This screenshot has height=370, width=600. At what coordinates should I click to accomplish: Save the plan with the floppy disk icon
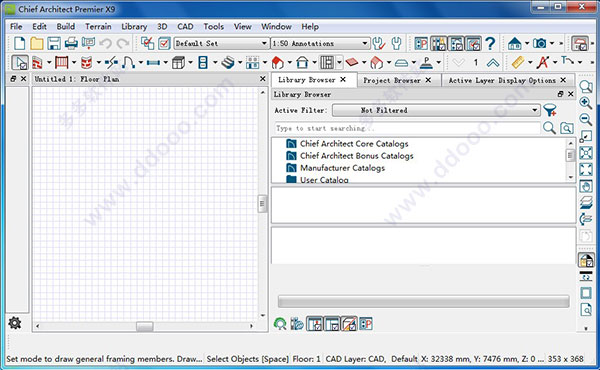click(x=54, y=44)
